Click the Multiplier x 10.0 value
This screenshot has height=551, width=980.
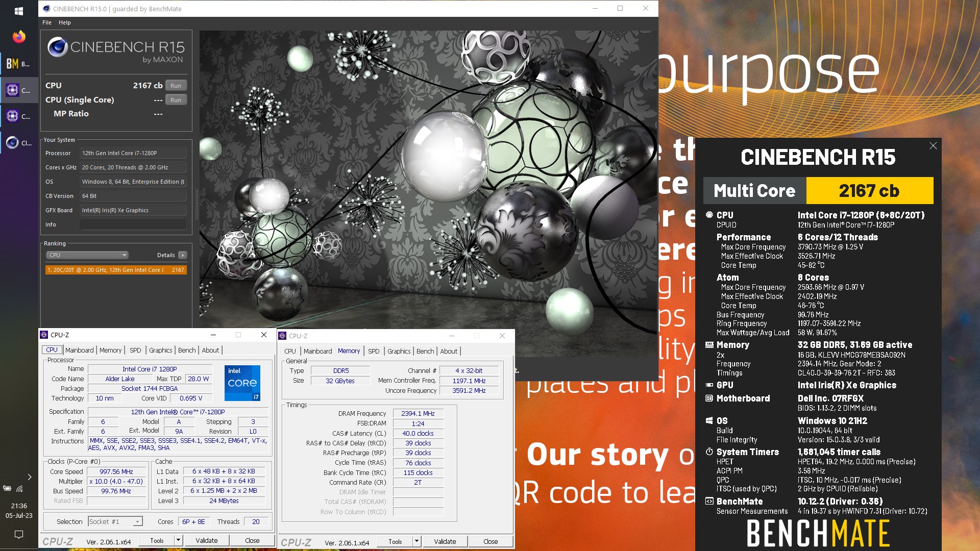(x=116, y=482)
